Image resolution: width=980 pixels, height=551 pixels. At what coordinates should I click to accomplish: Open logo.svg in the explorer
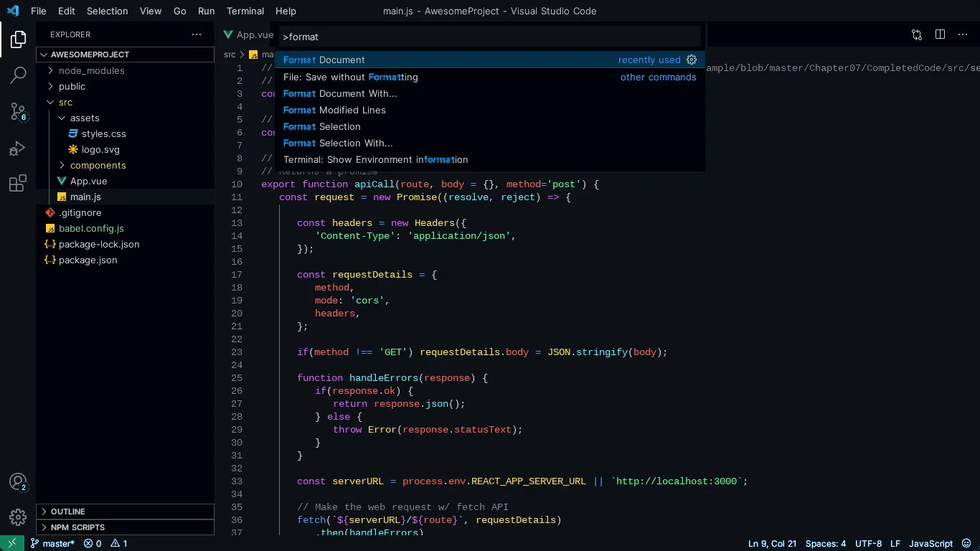tap(126, 149)
